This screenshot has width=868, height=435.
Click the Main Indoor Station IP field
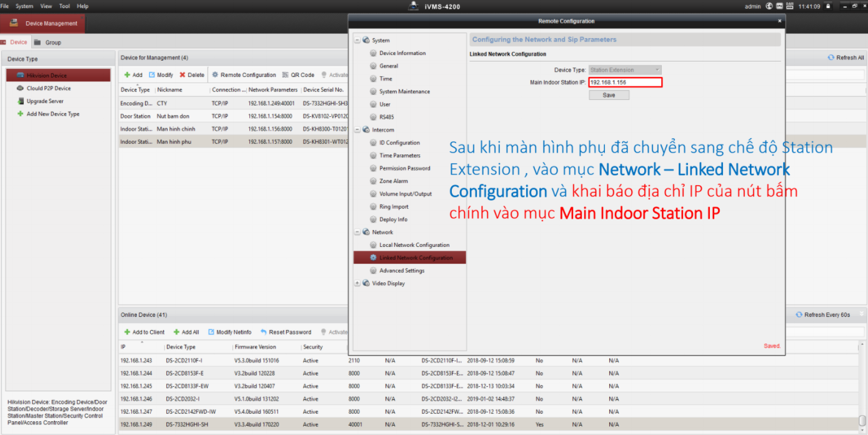[x=625, y=82]
